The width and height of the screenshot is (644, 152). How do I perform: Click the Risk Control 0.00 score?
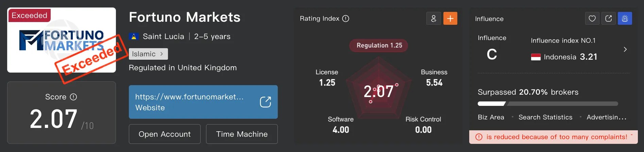point(423,125)
